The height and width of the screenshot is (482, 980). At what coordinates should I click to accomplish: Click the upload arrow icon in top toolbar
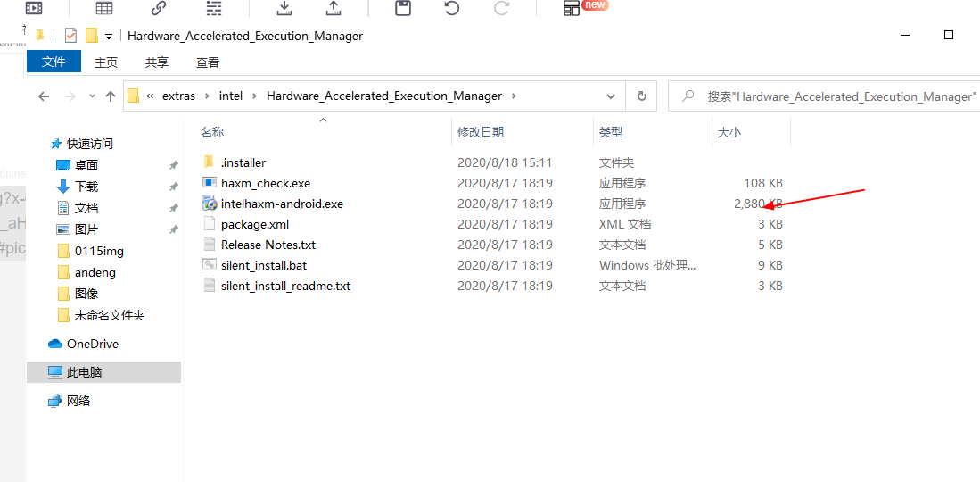pyautogui.click(x=334, y=7)
